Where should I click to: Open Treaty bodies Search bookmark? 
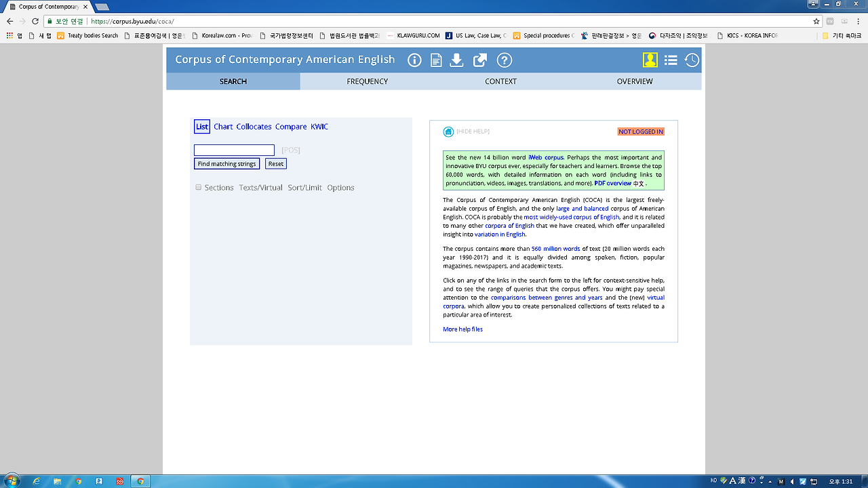tap(87, 35)
